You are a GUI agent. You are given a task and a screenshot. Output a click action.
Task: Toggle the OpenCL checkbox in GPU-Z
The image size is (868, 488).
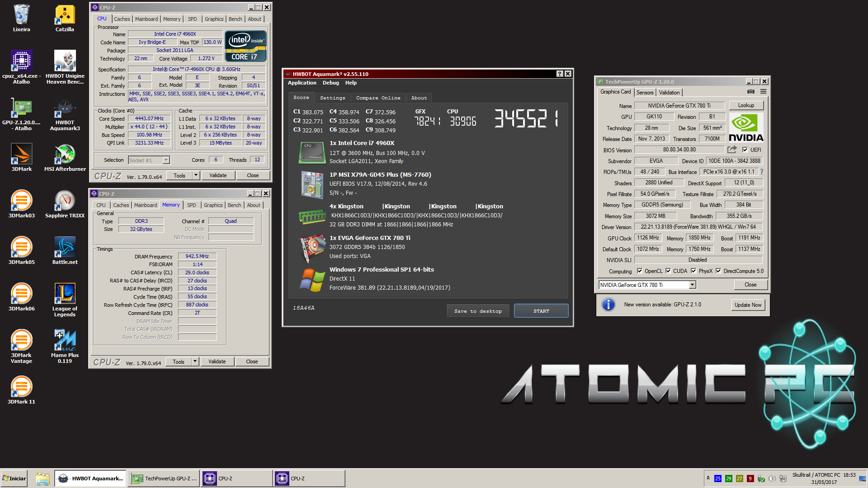(640, 271)
